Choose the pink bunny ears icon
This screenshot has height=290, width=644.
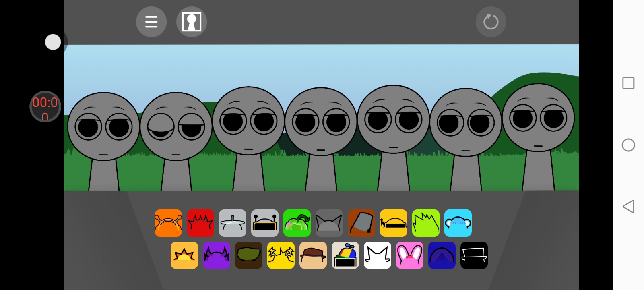coord(410,255)
